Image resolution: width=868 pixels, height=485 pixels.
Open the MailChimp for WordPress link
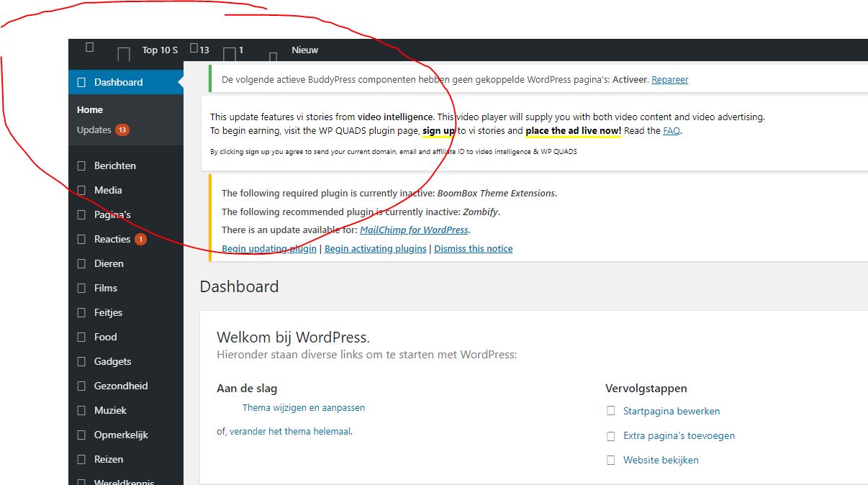pos(414,230)
